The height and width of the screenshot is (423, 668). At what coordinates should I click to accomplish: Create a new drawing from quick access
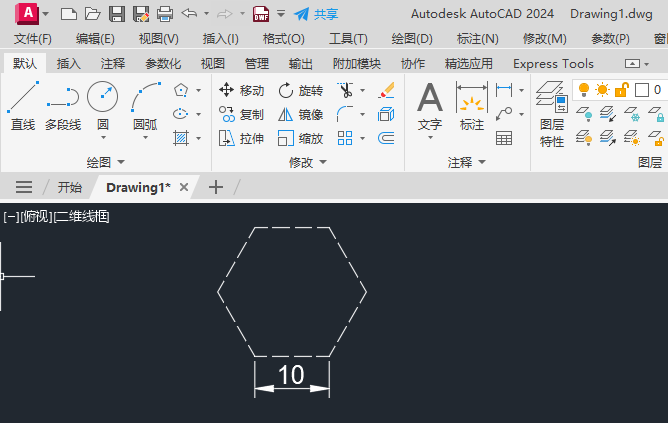pos(69,14)
